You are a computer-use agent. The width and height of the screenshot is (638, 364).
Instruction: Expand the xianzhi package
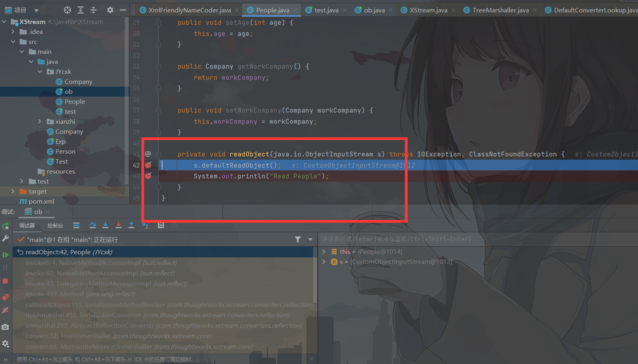(40, 122)
